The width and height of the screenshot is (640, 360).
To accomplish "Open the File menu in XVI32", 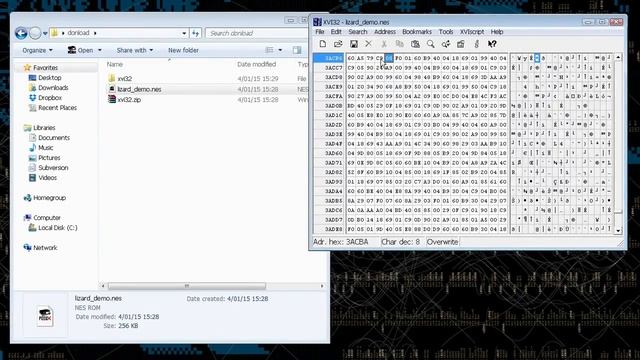I will tap(320, 31).
